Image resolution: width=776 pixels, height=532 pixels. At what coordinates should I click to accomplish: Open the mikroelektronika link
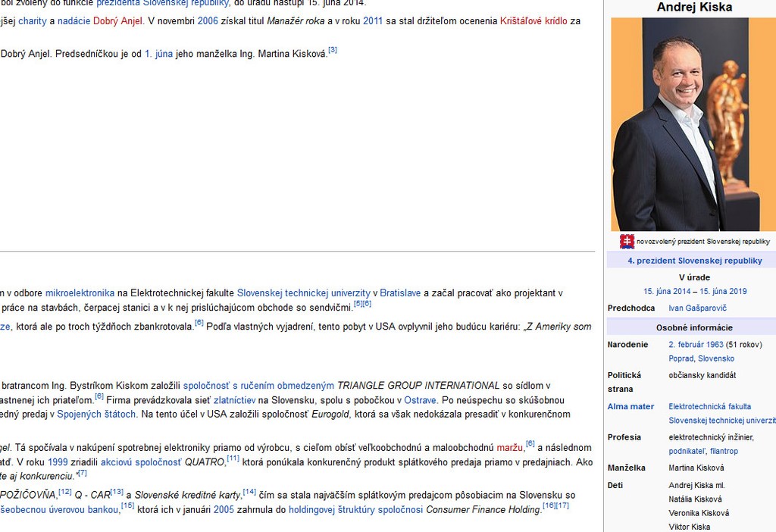coord(80,293)
